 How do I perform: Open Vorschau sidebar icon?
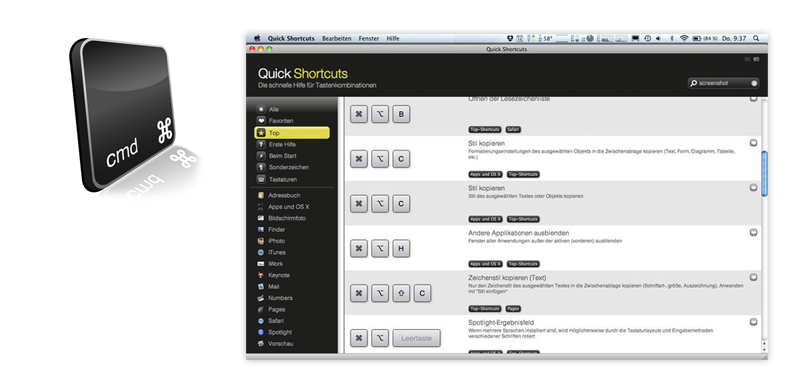pos(261,344)
